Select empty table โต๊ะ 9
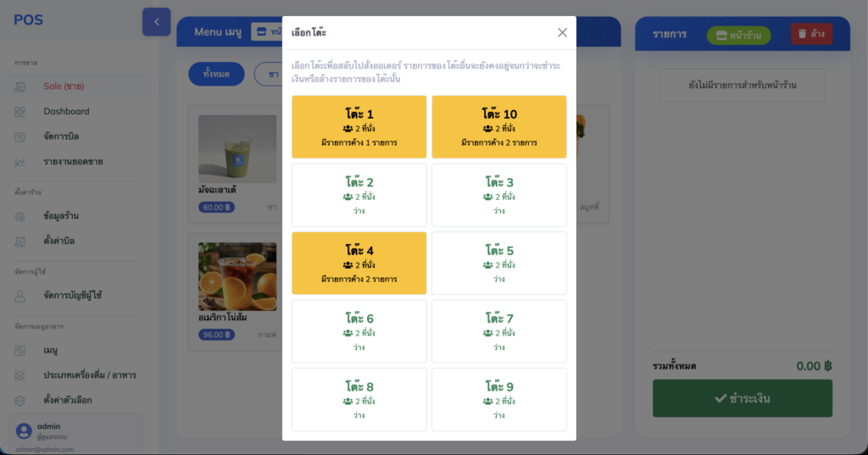This screenshot has height=455, width=868. tap(498, 399)
